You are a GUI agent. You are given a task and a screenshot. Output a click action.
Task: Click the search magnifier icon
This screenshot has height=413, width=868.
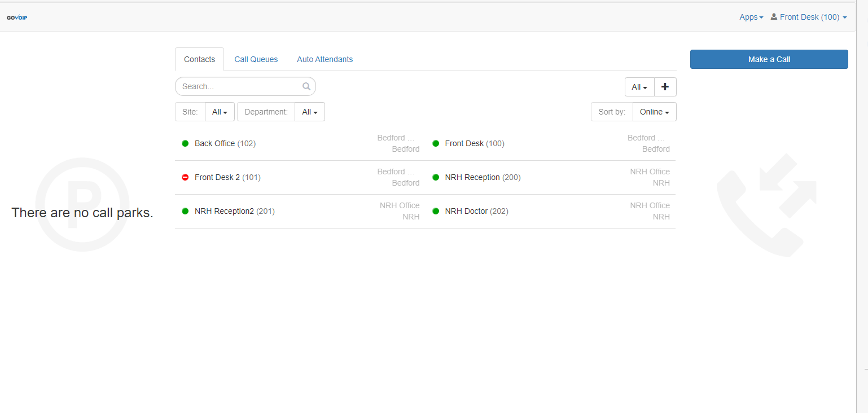(x=306, y=86)
